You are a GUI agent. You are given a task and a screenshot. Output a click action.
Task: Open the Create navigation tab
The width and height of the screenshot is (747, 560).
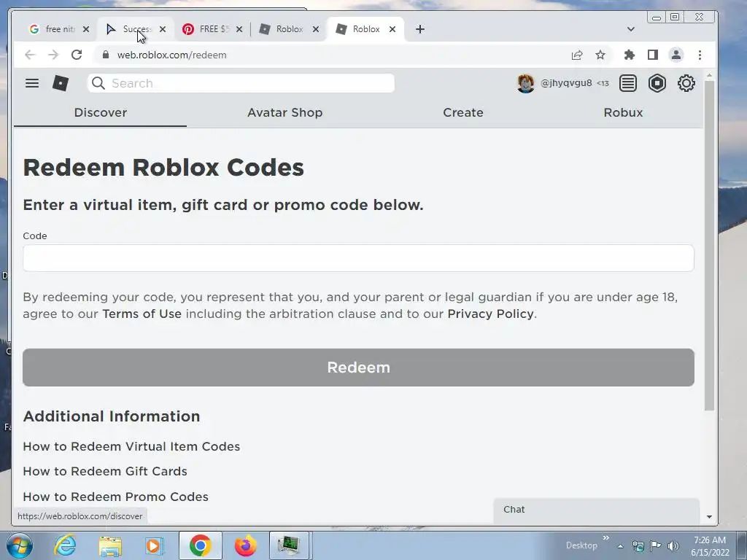click(463, 112)
